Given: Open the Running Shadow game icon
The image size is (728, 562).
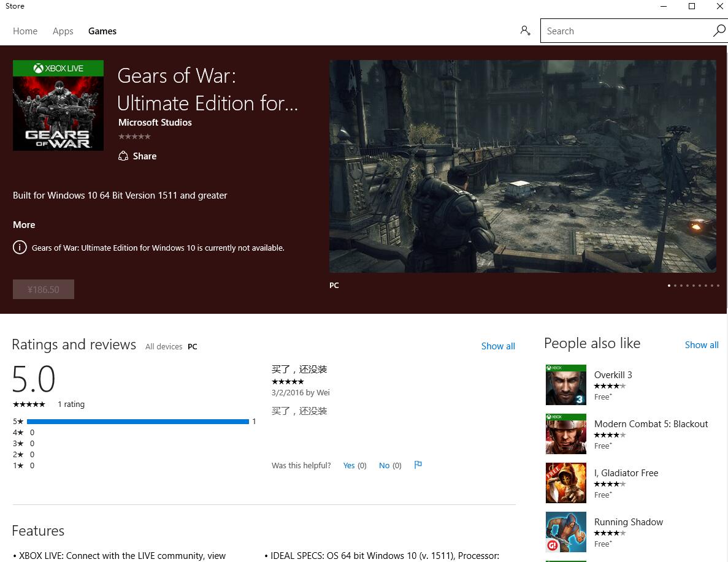Looking at the screenshot, I should [565, 533].
